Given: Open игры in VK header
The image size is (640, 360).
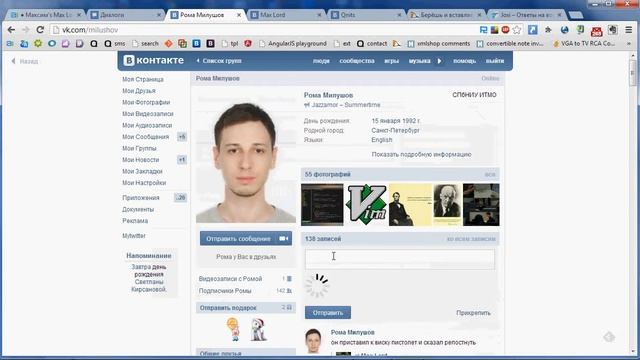Looking at the screenshot, I should (x=391, y=61).
